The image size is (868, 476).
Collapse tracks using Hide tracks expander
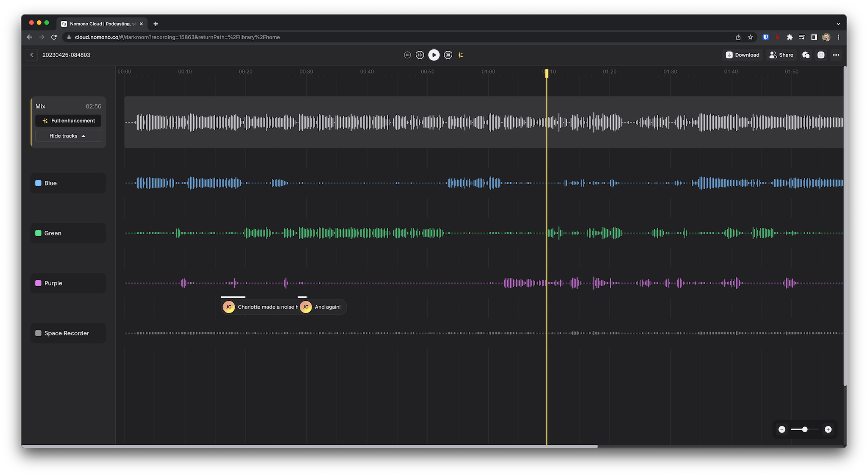(67, 136)
